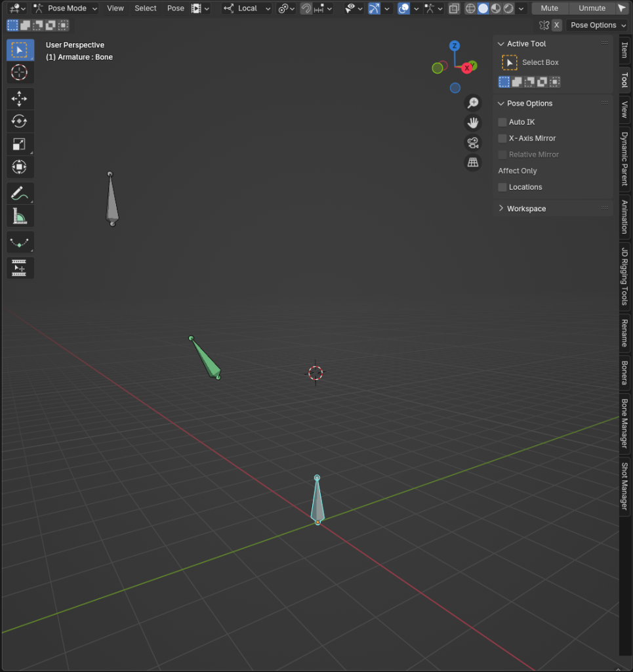Screen dimensions: 633x672
Task: Open the Pose menu
Action: (x=176, y=8)
